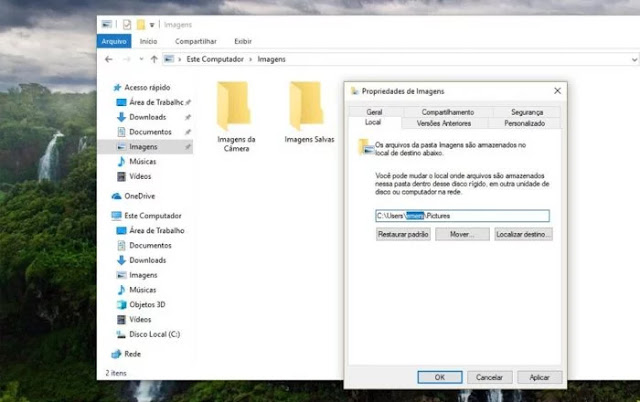The image size is (640, 402).
Task: Click the "2 itens" status bar text
Action: (x=116, y=373)
